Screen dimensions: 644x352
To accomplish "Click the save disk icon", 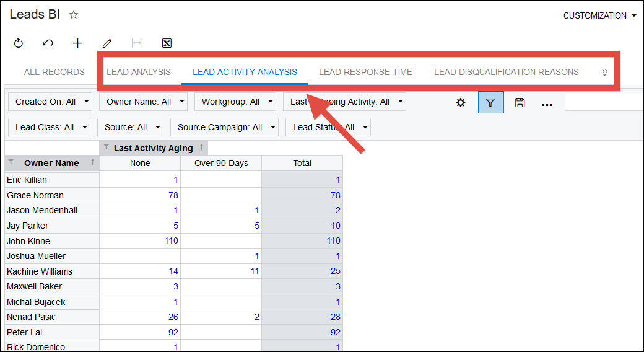I will [x=520, y=102].
